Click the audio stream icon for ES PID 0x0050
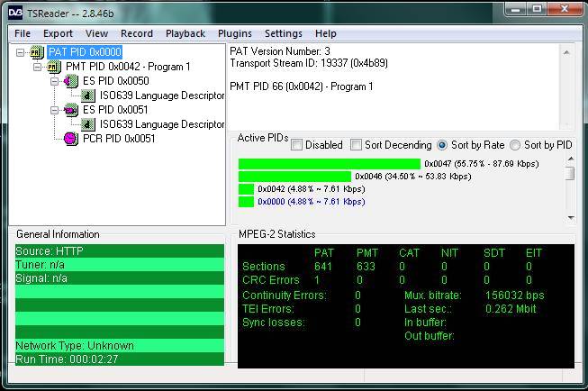Viewport: 588px width, 391px height. click(71, 81)
